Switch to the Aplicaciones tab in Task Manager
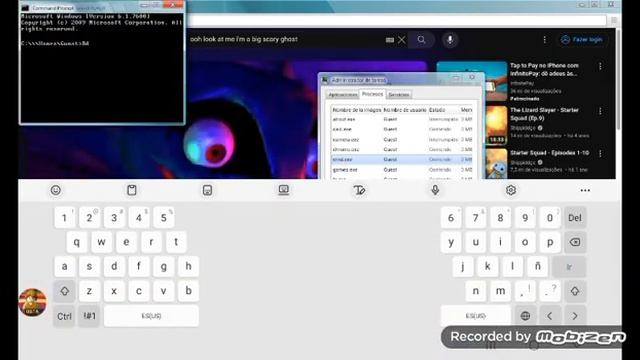 click(343, 95)
